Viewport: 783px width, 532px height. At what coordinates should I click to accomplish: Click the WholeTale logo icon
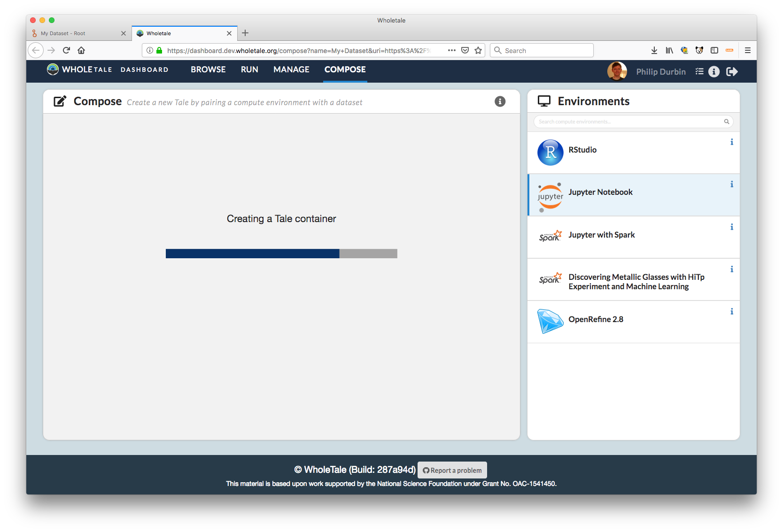tap(53, 69)
